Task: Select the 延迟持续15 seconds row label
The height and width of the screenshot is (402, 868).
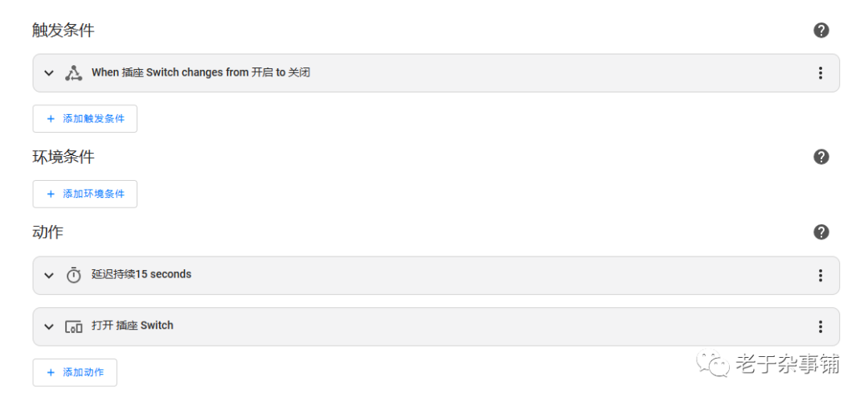Action: point(141,274)
